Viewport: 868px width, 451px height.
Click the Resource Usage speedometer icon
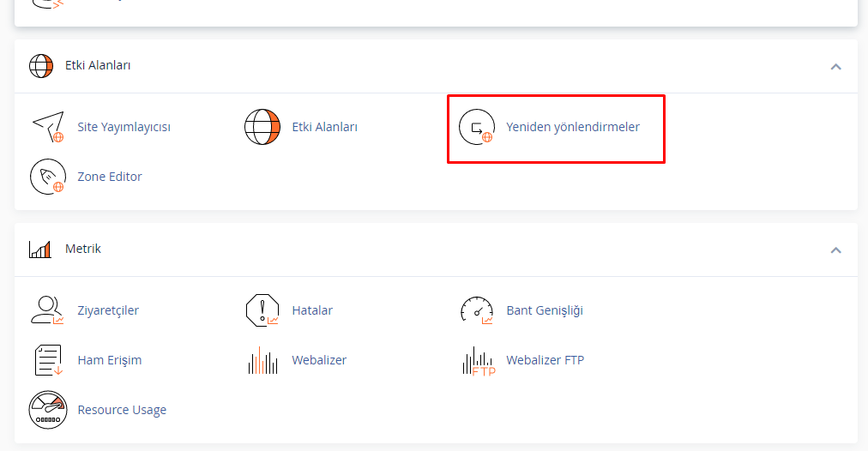[x=48, y=410]
